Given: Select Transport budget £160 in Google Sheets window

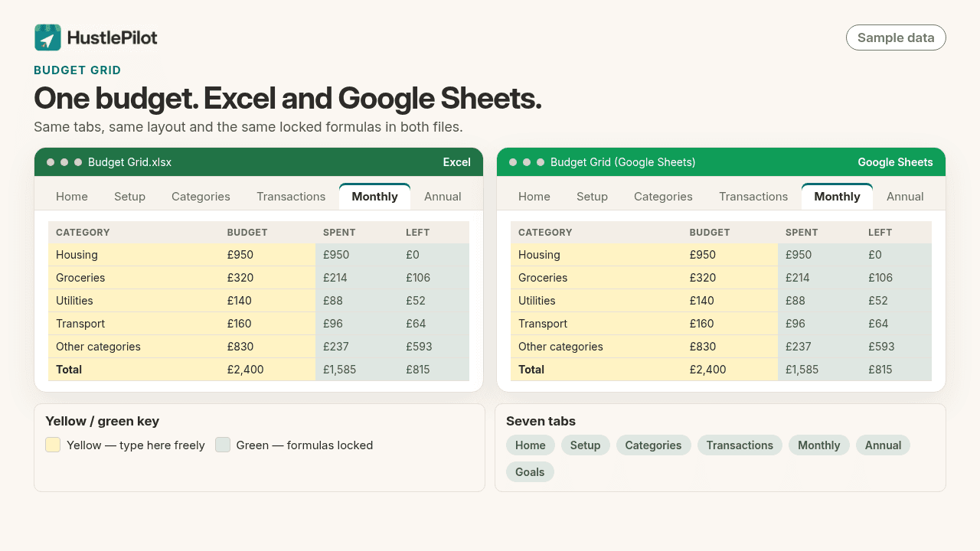Looking at the screenshot, I should pos(730,324).
